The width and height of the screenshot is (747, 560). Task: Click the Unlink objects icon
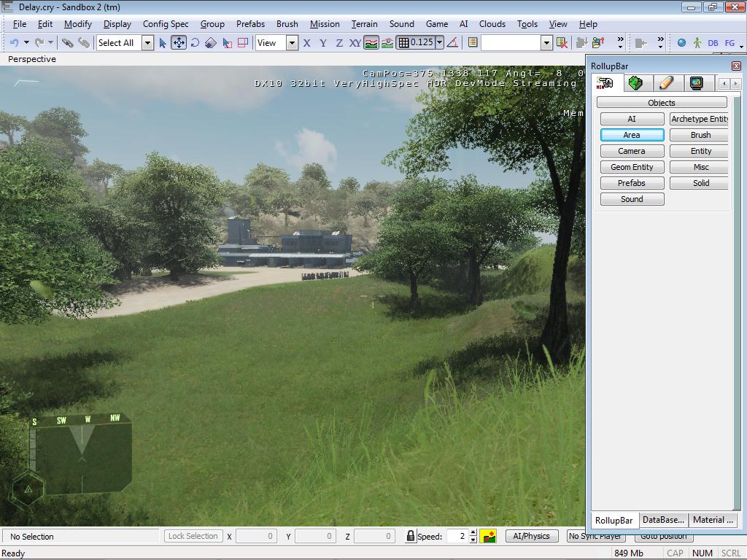[x=83, y=43]
